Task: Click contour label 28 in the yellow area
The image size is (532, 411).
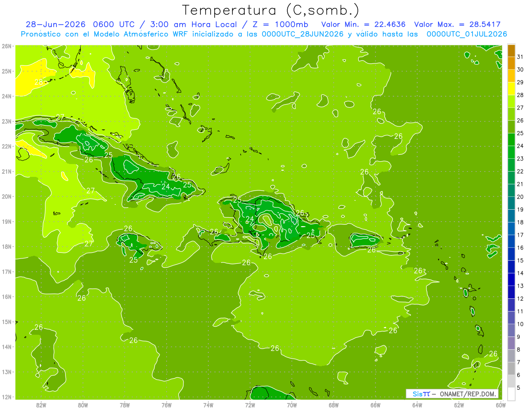Action: point(39,82)
